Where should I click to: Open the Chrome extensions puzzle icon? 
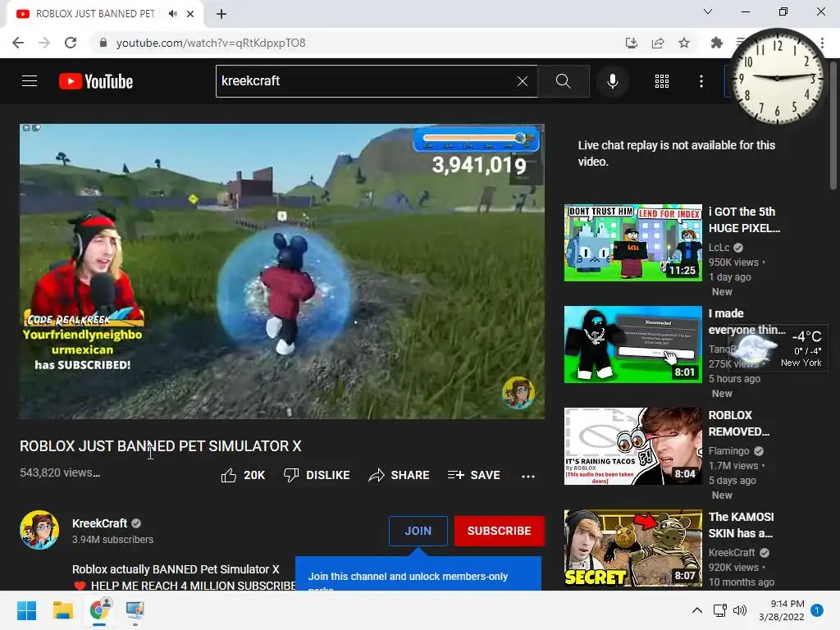click(x=716, y=43)
